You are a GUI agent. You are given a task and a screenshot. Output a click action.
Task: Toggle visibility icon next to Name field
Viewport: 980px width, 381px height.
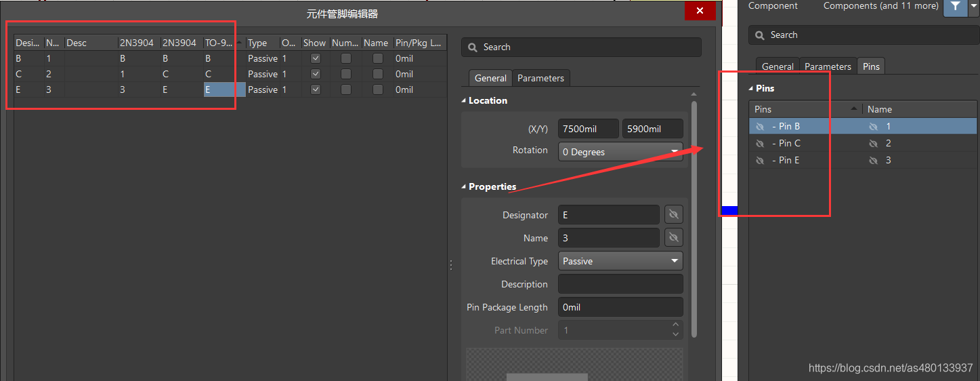coord(673,238)
